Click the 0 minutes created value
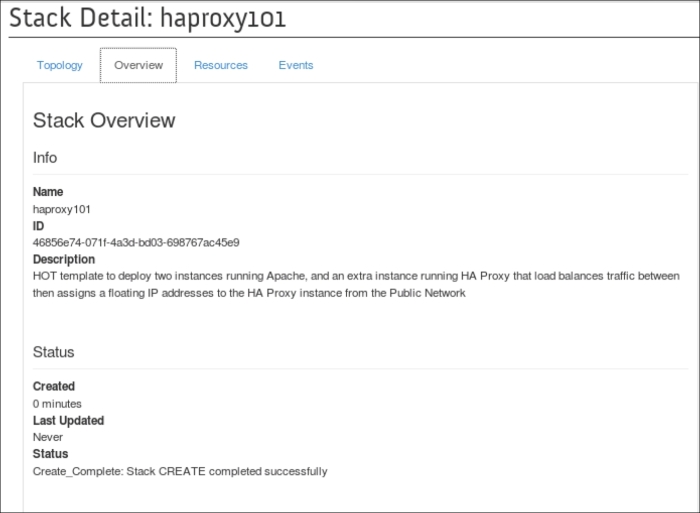The image size is (700, 513). point(57,404)
